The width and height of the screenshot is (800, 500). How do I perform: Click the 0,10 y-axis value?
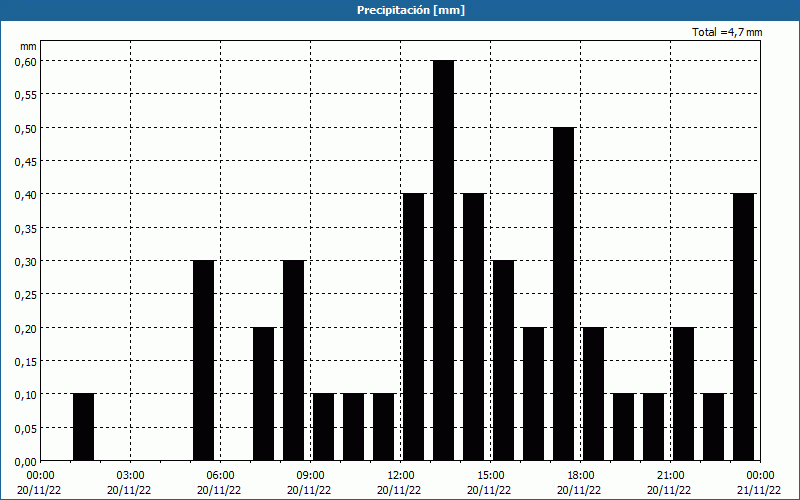tap(26, 394)
